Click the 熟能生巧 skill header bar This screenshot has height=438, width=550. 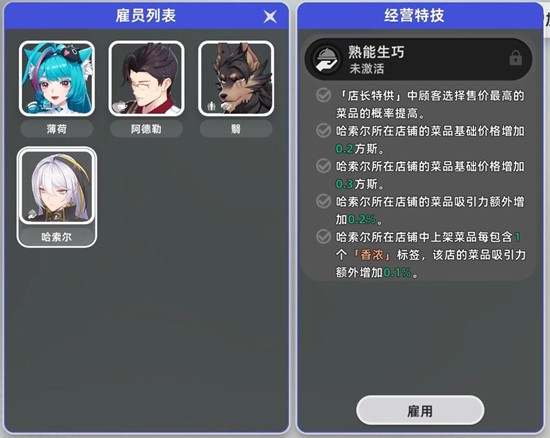418,59
